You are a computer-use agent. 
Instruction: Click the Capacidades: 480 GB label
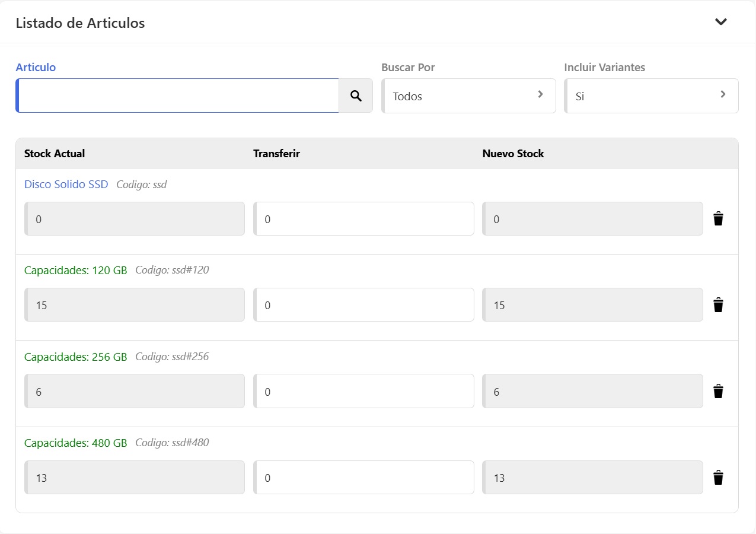(75, 443)
